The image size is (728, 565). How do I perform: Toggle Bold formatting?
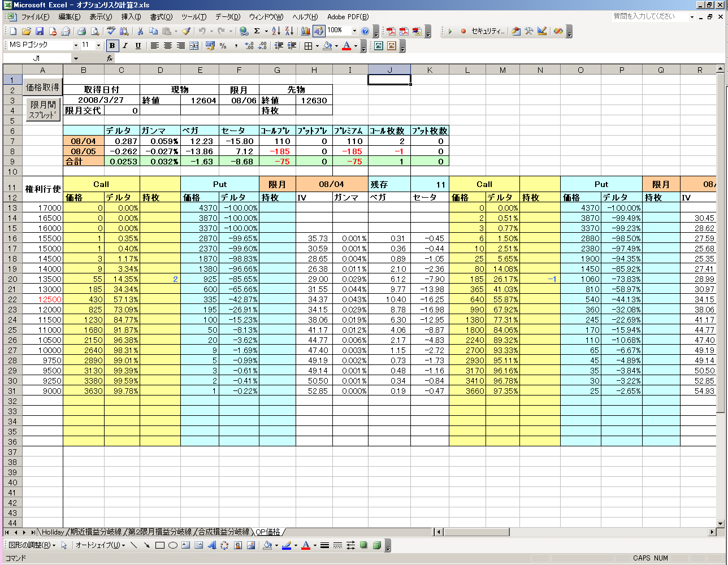[112, 46]
